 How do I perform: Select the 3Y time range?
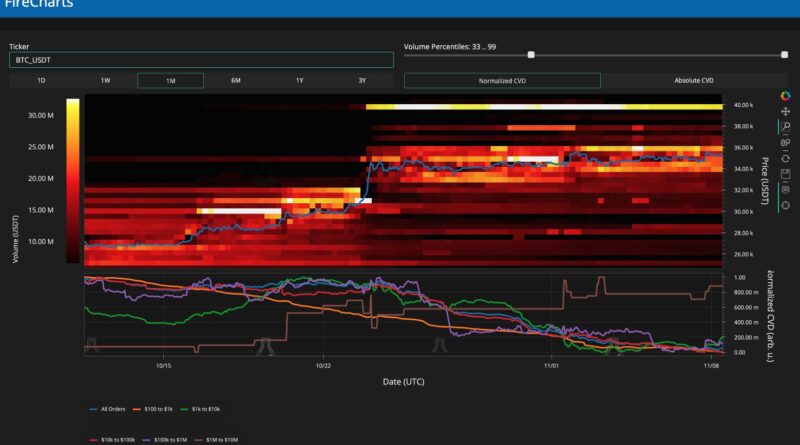(x=362, y=80)
